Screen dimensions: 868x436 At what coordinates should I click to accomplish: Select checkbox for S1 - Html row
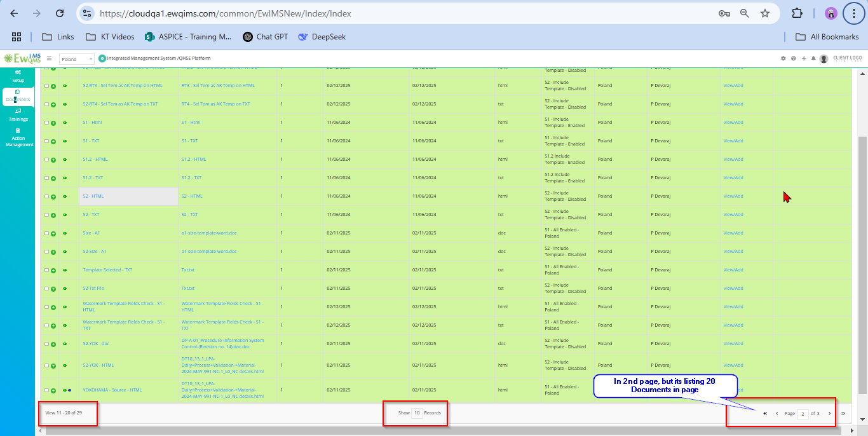coord(46,123)
